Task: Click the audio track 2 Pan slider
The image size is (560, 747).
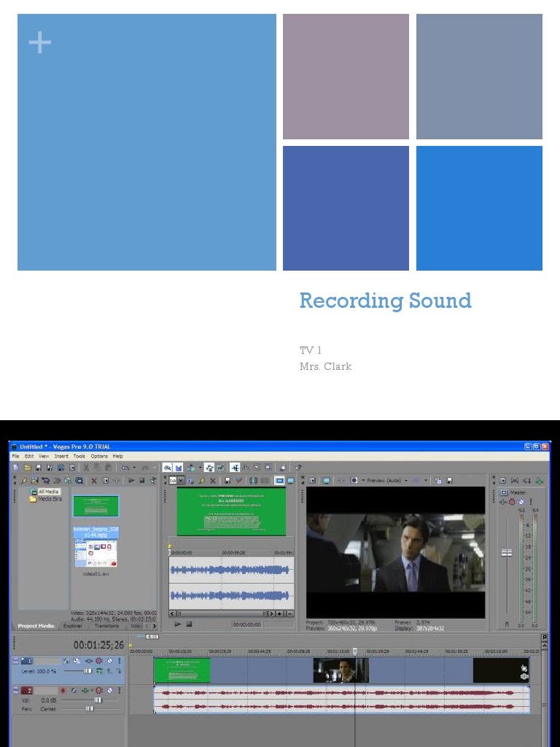Action: (90, 709)
